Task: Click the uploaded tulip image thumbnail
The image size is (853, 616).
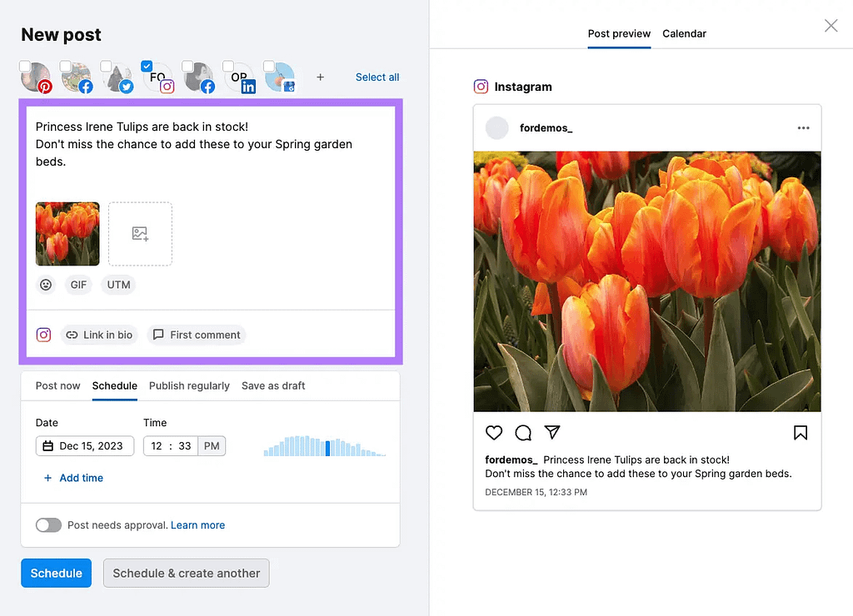Action: pyautogui.click(x=67, y=234)
